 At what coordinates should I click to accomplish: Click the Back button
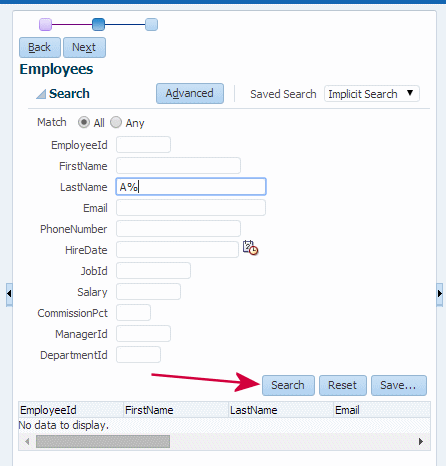pos(40,47)
